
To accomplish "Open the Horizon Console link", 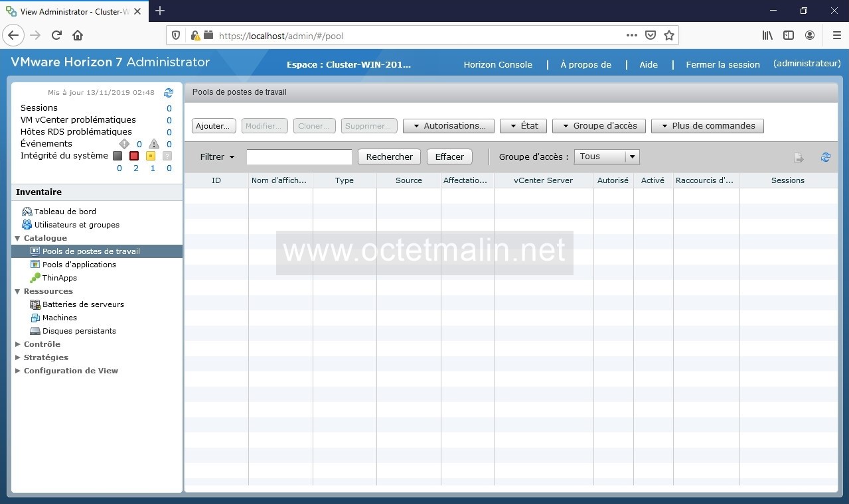I will coord(498,64).
